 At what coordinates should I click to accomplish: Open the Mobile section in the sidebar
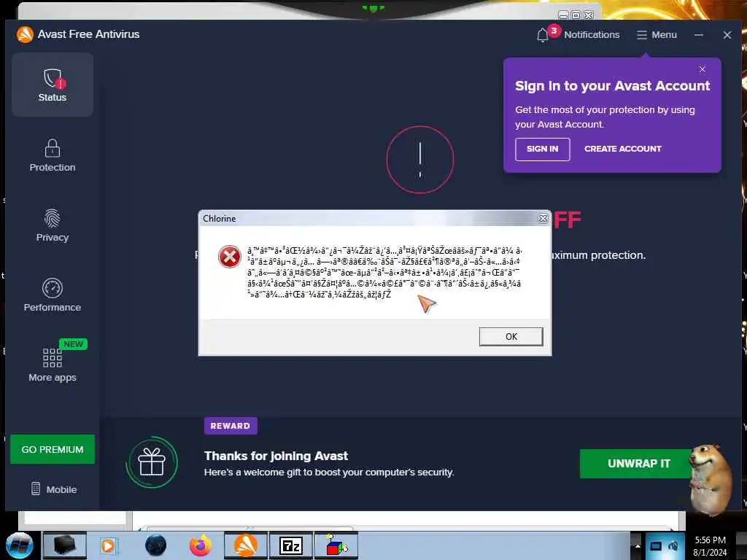pyautogui.click(x=53, y=489)
